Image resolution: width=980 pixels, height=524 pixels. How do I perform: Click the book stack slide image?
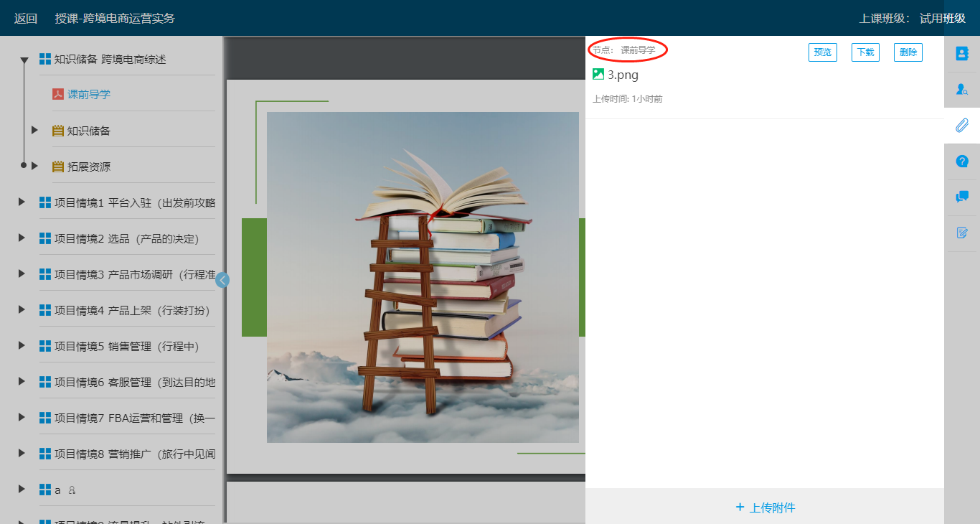[423, 277]
